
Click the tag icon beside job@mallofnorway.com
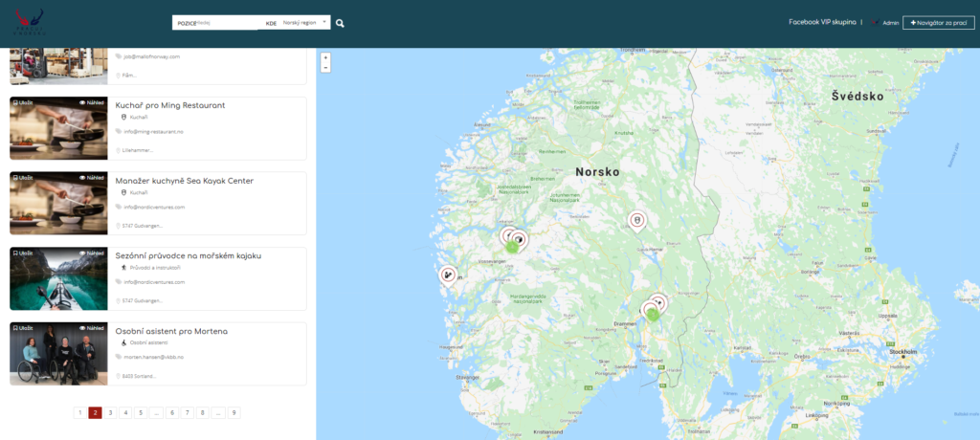[x=118, y=56]
